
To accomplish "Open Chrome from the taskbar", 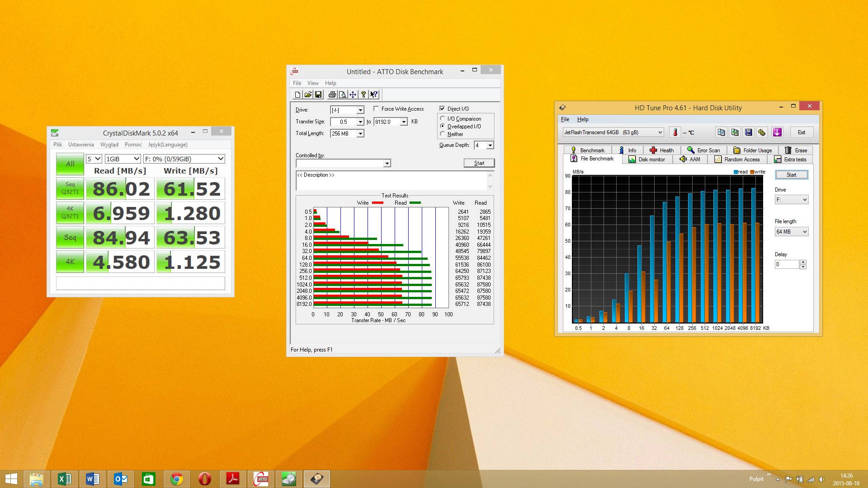I will pos(177,479).
